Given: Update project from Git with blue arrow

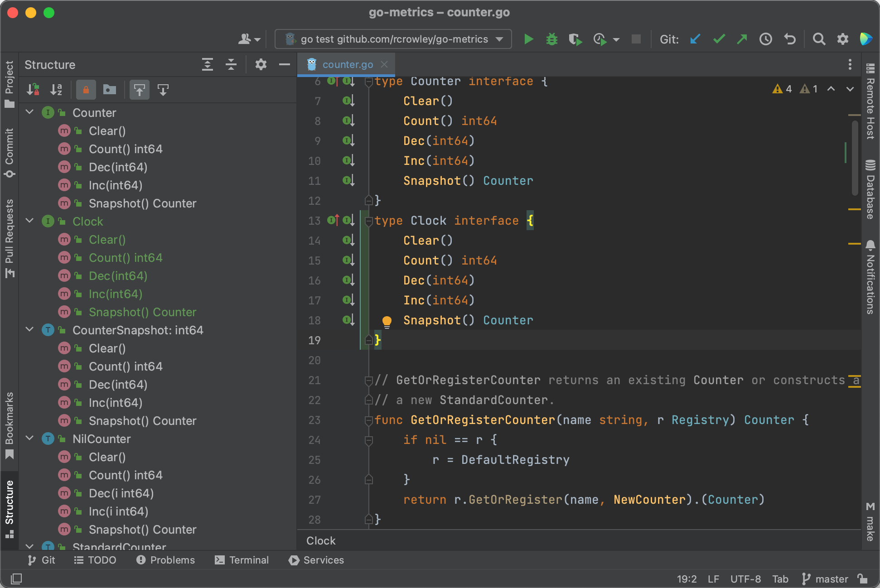Looking at the screenshot, I should (696, 39).
